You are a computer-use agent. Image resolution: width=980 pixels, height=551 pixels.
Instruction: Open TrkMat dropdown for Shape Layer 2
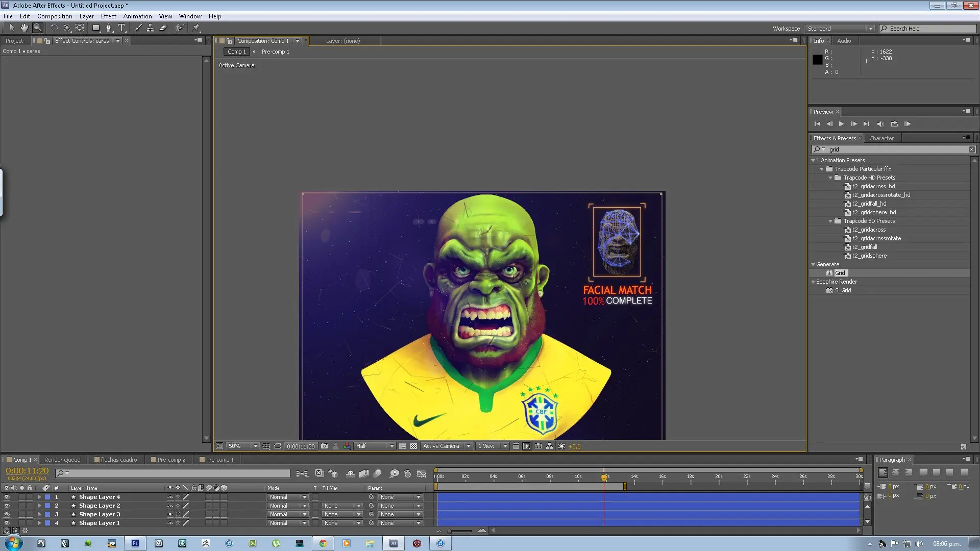click(342, 506)
